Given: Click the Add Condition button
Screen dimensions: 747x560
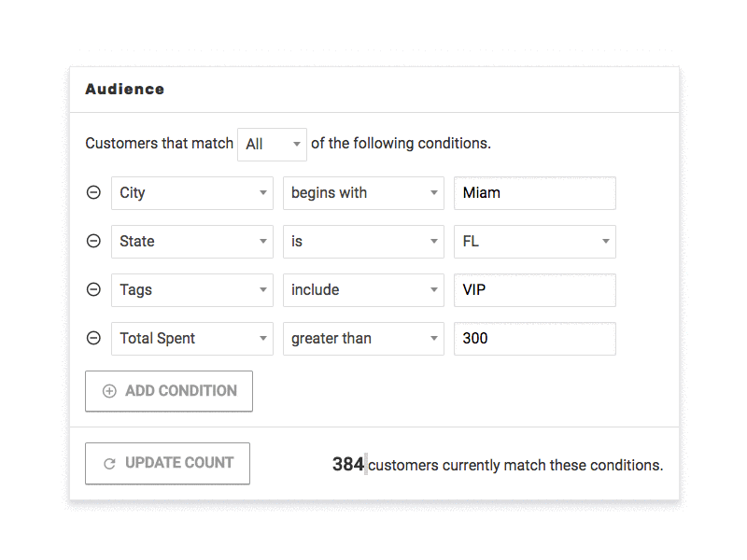Looking at the screenshot, I should (x=169, y=391).
